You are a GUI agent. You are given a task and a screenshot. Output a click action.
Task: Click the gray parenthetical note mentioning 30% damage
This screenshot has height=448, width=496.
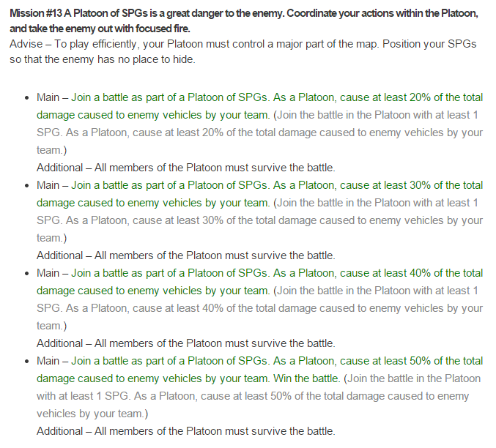[259, 220]
